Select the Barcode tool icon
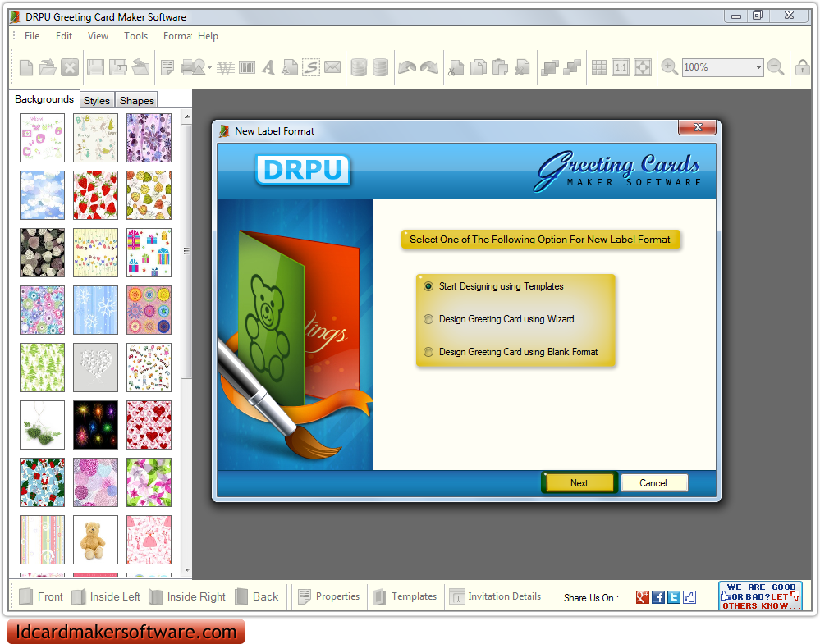 [x=247, y=67]
